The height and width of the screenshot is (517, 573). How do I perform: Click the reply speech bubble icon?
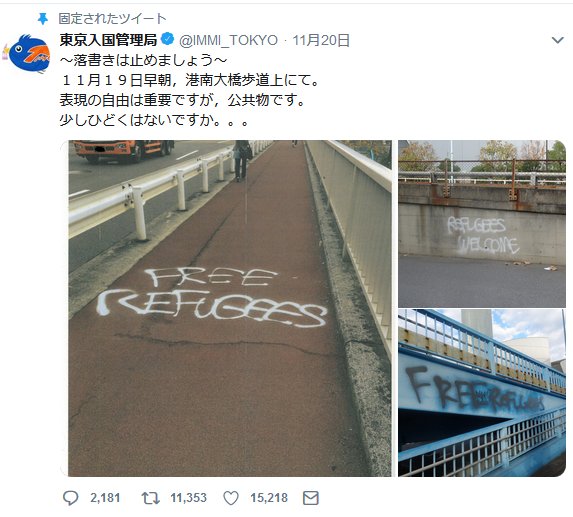coord(71,498)
